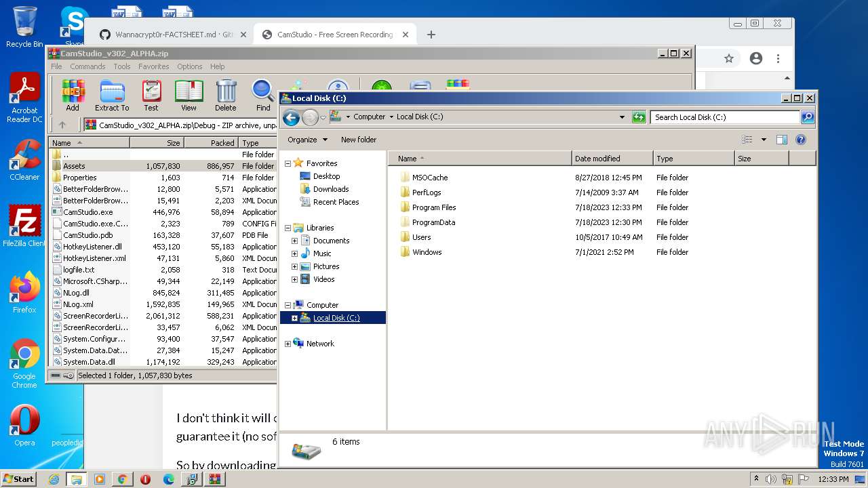Click the Extract To icon in WinRAR
Screen dimensions: 868x488
[x=112, y=95]
